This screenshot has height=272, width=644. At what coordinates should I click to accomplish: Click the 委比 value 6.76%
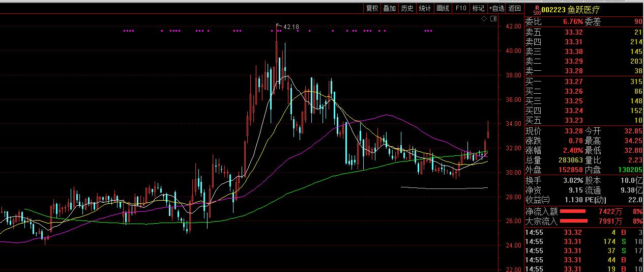[x=573, y=22]
